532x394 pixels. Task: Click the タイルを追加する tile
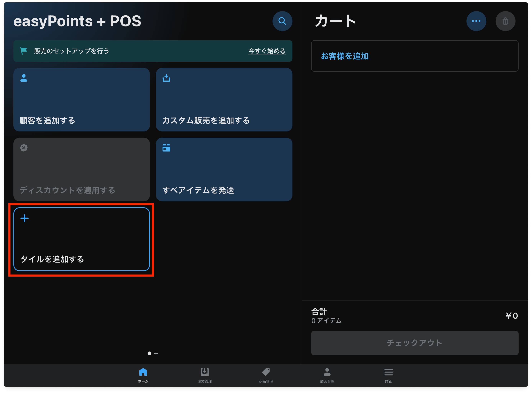pos(82,239)
